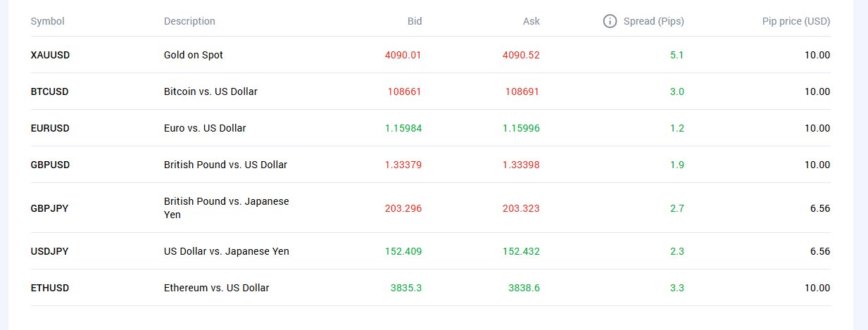Image resolution: width=868 pixels, height=330 pixels.
Task: Click the Ethereum vs. US Dollar description
Action: (x=216, y=288)
